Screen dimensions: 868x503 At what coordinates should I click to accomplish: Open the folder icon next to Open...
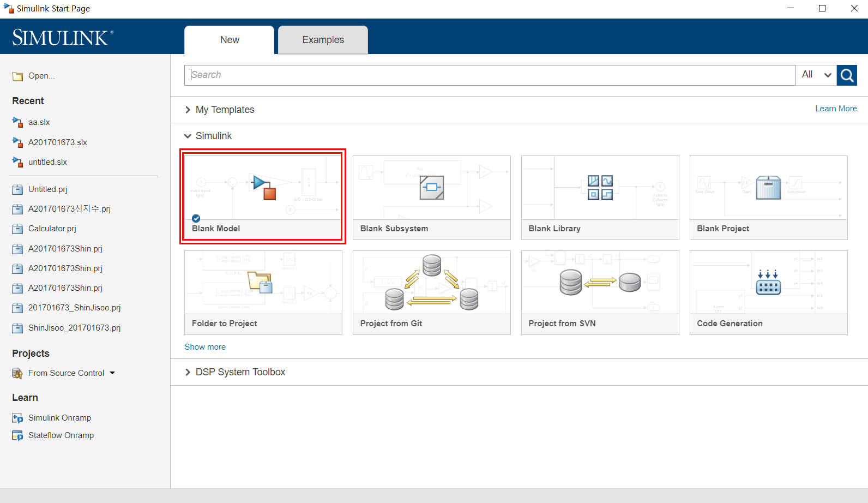(17, 76)
